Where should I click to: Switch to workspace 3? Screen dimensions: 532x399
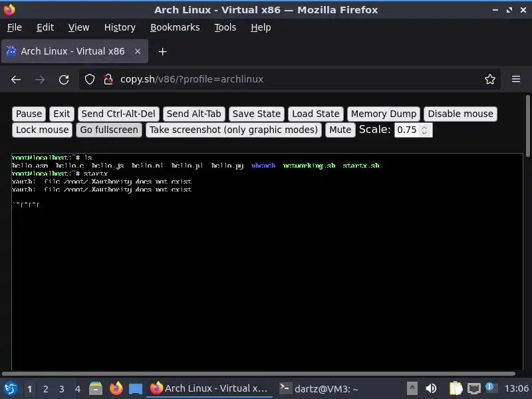[x=62, y=389]
